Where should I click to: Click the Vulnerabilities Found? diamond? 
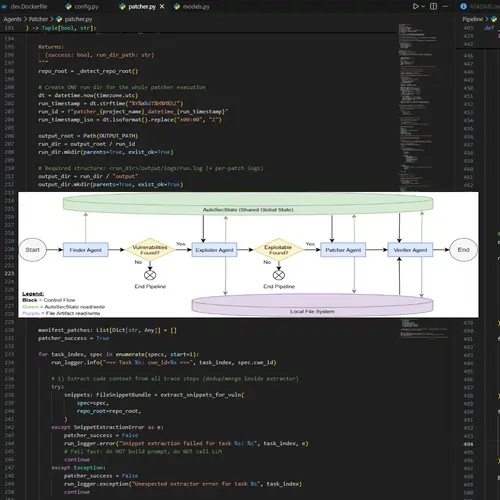point(150,250)
